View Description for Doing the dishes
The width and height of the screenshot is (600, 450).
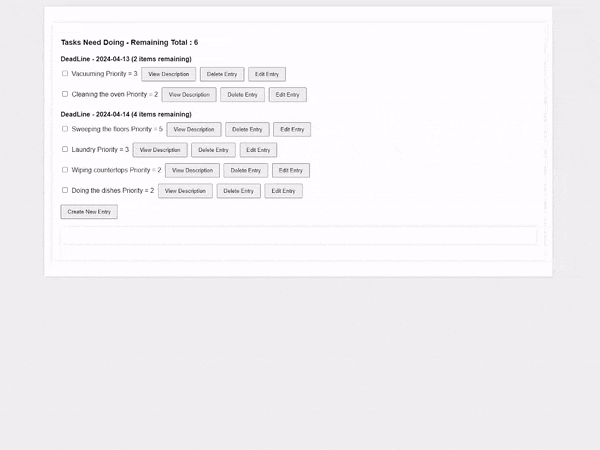185,191
